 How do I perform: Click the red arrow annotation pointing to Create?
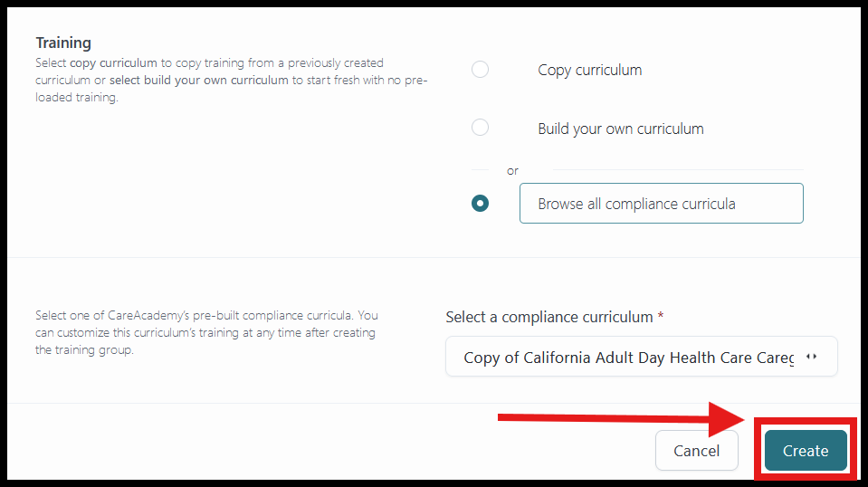(x=621, y=419)
